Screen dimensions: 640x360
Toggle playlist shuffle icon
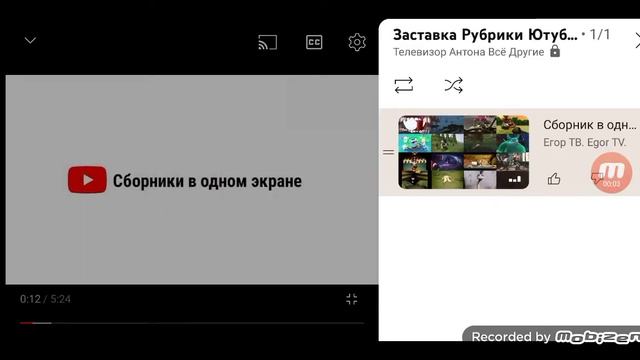point(453,85)
